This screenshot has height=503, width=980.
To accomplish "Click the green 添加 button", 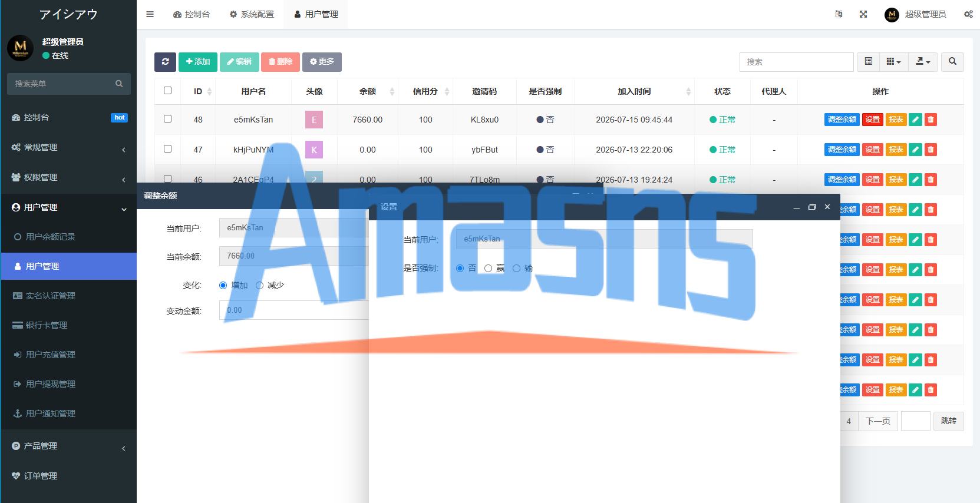I will (198, 62).
